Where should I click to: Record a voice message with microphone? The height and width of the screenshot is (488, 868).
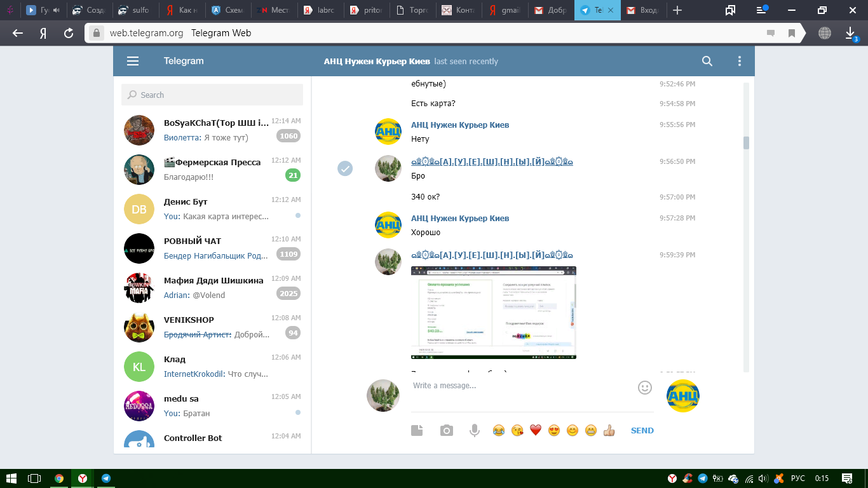click(x=475, y=431)
